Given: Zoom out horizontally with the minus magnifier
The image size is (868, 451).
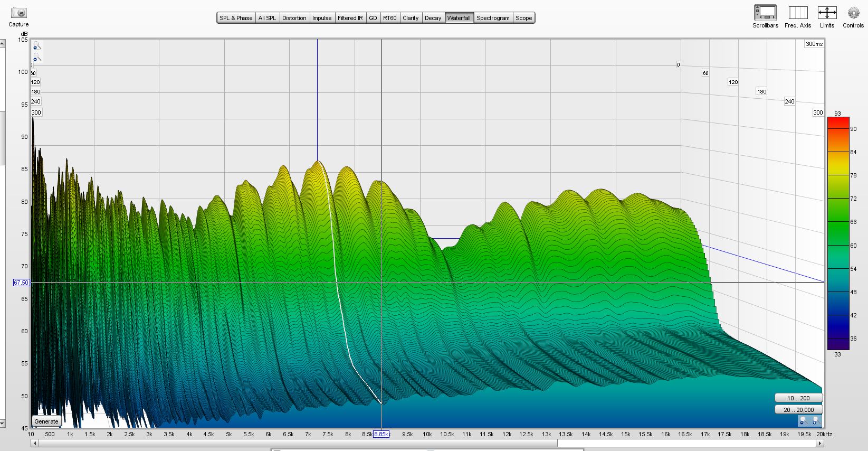Looking at the screenshot, I should (803, 421).
